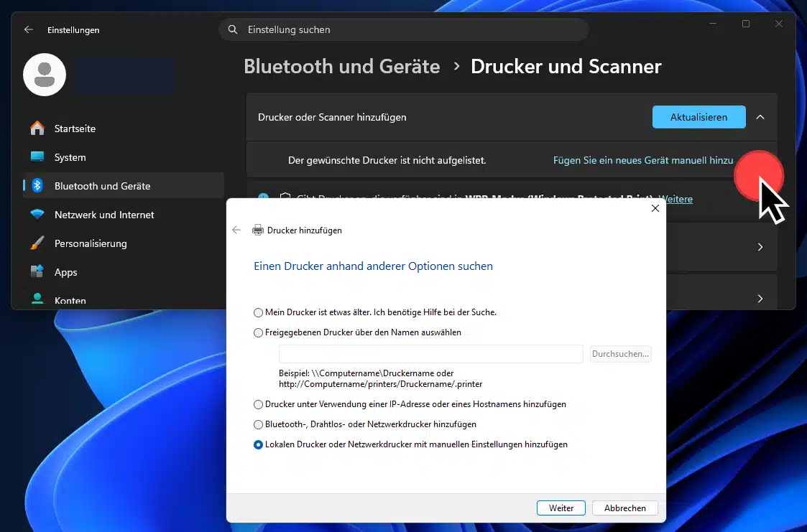This screenshot has width=807, height=532.
Task: Collapse the Drucker oder Scanner hinzufügen section
Action: pos(760,117)
